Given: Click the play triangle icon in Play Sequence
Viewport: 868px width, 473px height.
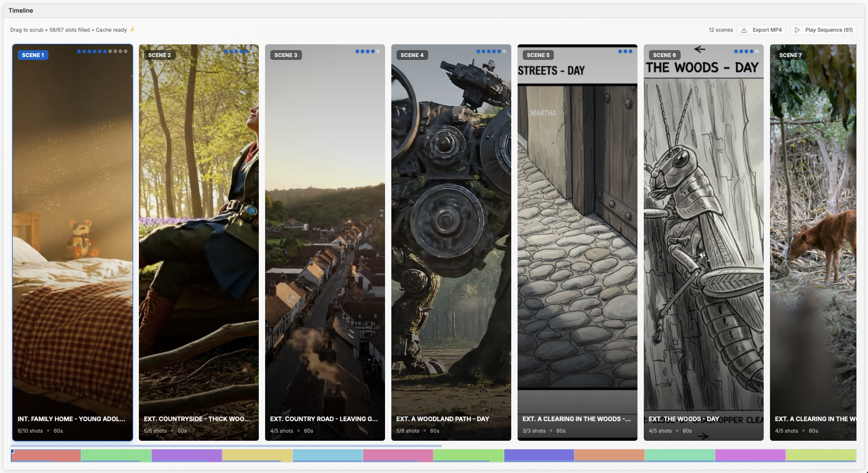Looking at the screenshot, I should click(x=797, y=30).
